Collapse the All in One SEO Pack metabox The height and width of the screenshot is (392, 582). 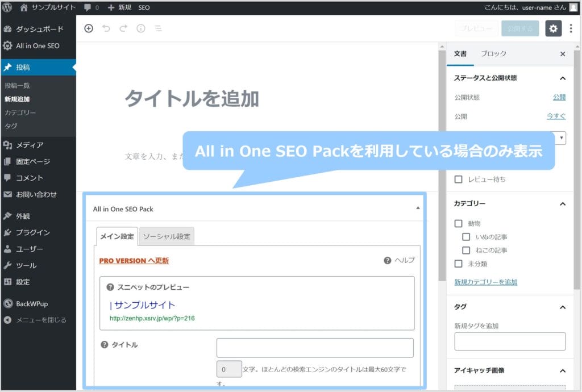[x=418, y=208]
